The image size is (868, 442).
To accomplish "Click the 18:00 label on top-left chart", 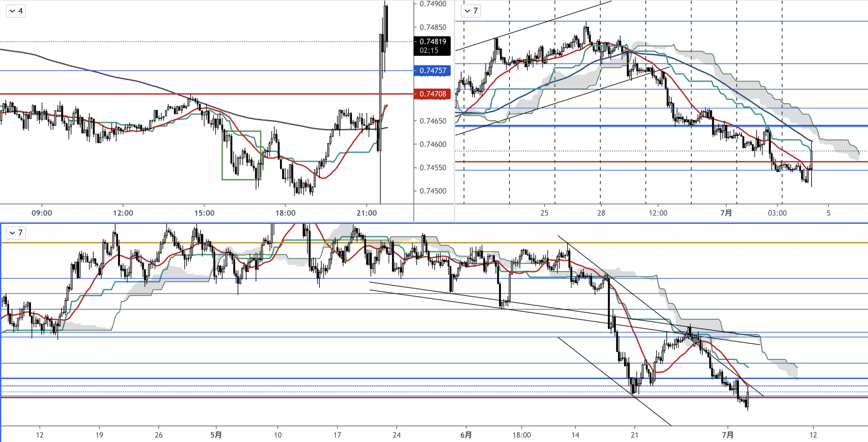I will (x=285, y=213).
